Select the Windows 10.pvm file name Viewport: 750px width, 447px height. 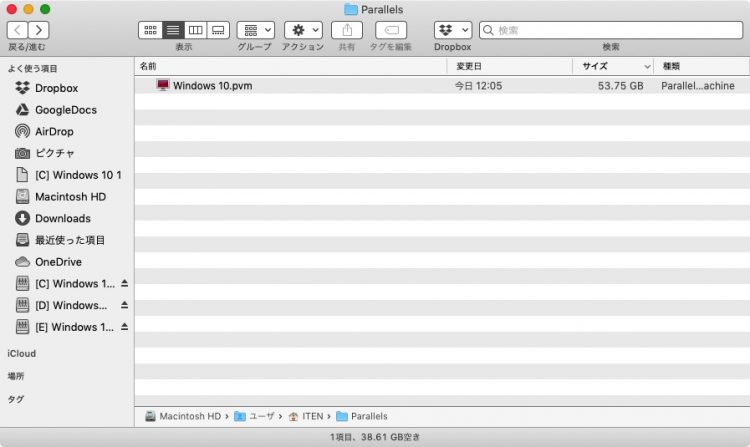[212, 86]
